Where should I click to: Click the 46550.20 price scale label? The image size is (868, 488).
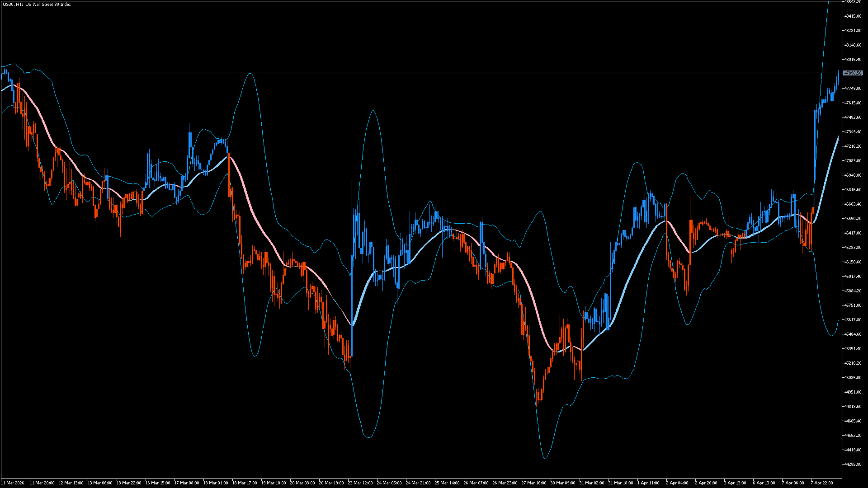coord(853,219)
